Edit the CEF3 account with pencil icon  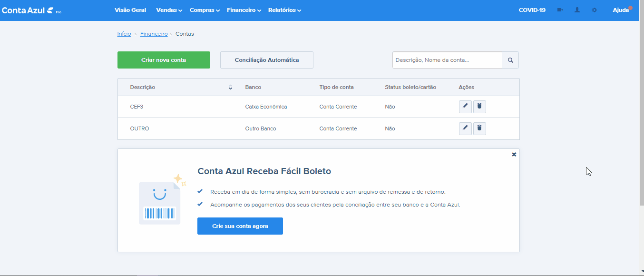pos(465,107)
